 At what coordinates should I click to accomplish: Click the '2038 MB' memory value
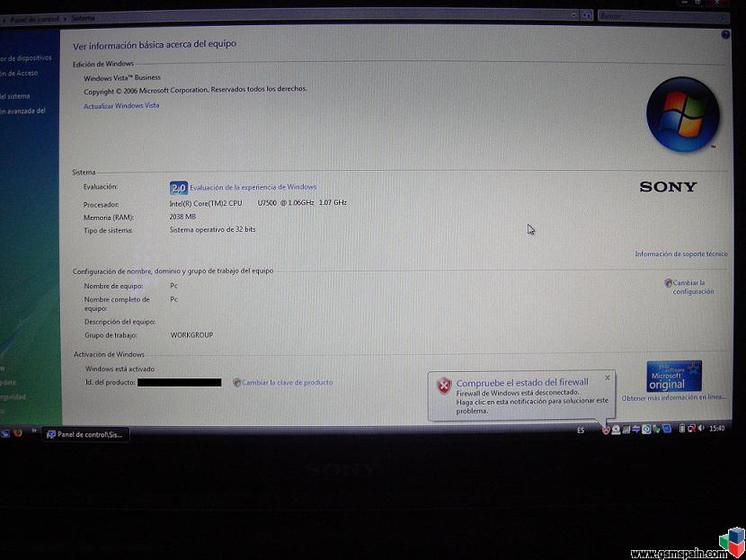182,217
